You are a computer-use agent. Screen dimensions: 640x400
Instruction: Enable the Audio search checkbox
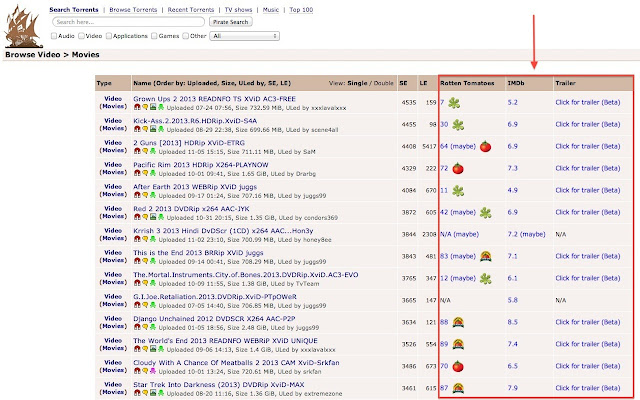[x=53, y=36]
